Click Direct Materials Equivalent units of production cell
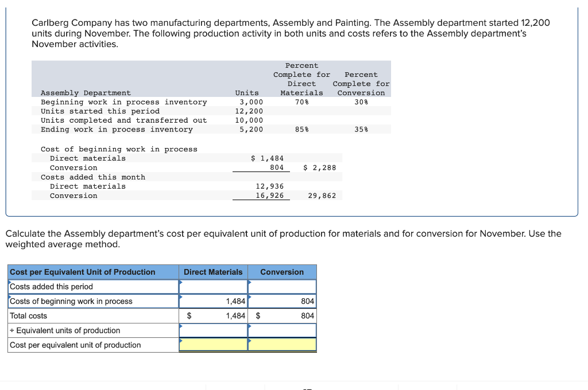This screenshot has height=390, width=588. point(213,330)
